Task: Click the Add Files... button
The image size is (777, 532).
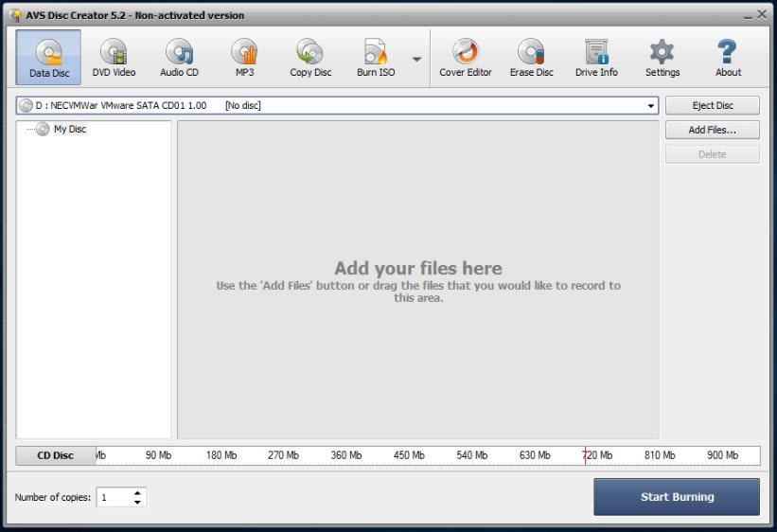Action: pyautogui.click(x=712, y=130)
